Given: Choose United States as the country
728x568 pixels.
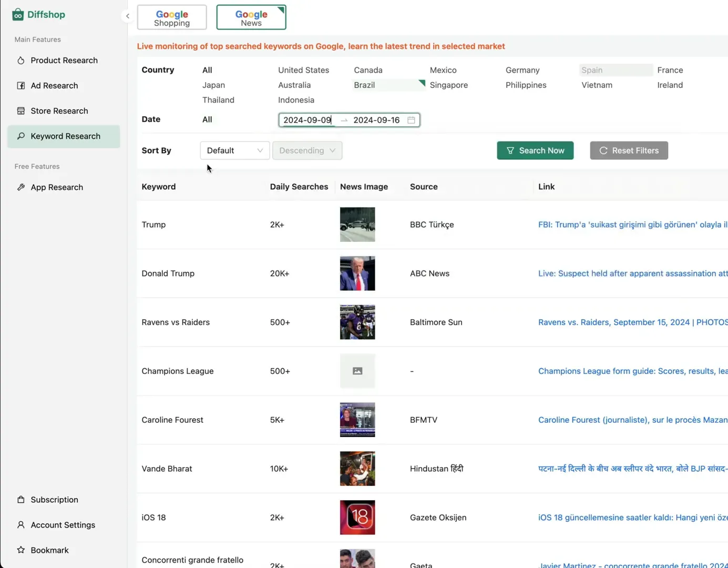Looking at the screenshot, I should (303, 70).
